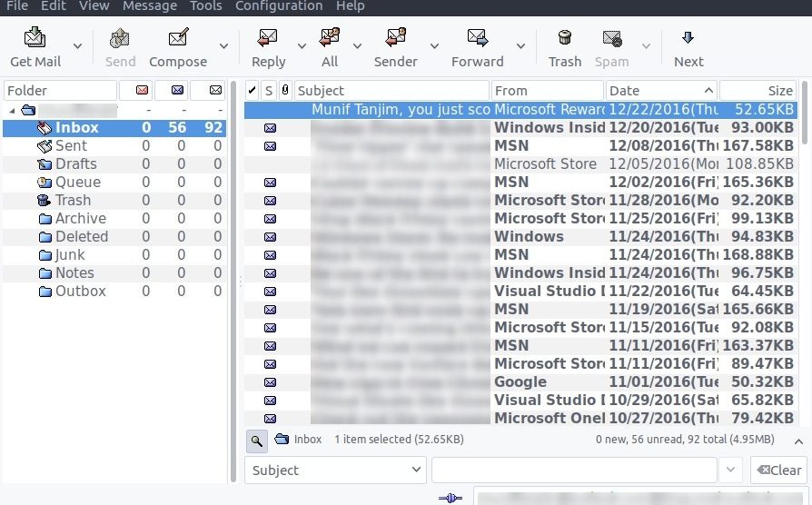The height and width of the screenshot is (505, 812).
Task: Open the Configuration menu
Action: tap(279, 5)
